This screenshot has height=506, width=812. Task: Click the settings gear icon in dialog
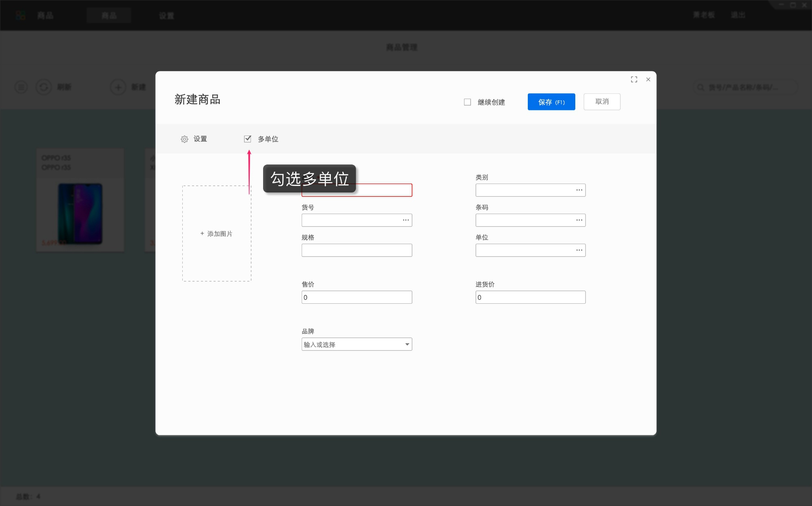[x=184, y=139]
